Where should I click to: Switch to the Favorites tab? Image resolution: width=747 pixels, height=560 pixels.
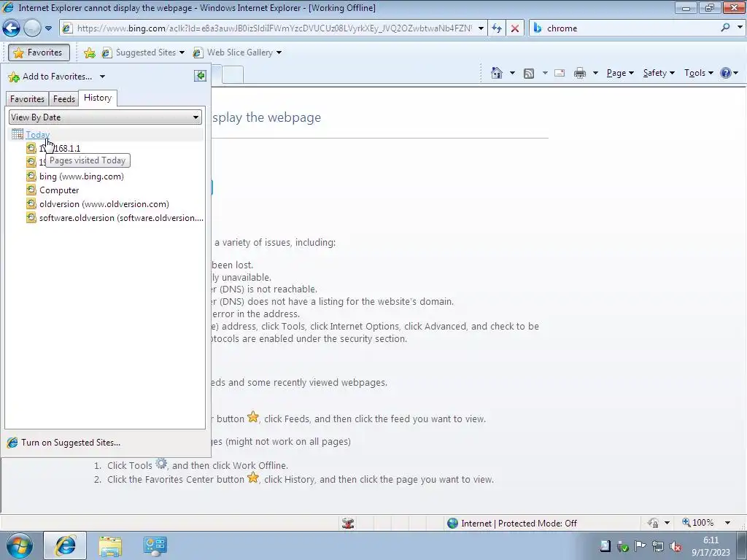tap(27, 98)
